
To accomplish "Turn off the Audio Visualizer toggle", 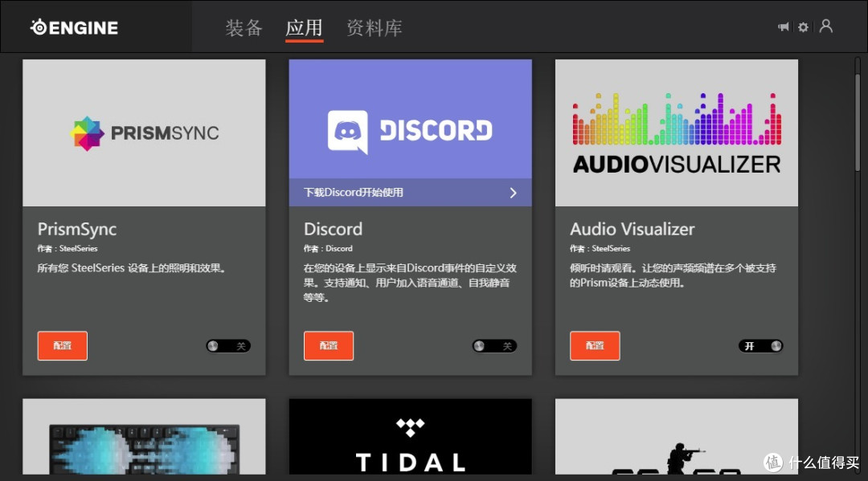I will pyautogui.click(x=760, y=346).
